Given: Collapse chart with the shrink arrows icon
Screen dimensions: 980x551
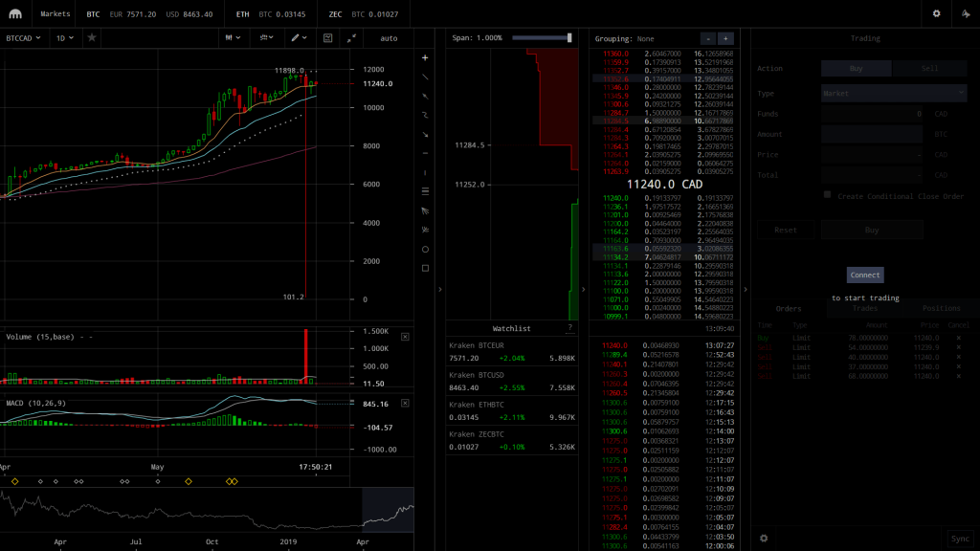Looking at the screenshot, I should (351, 37).
